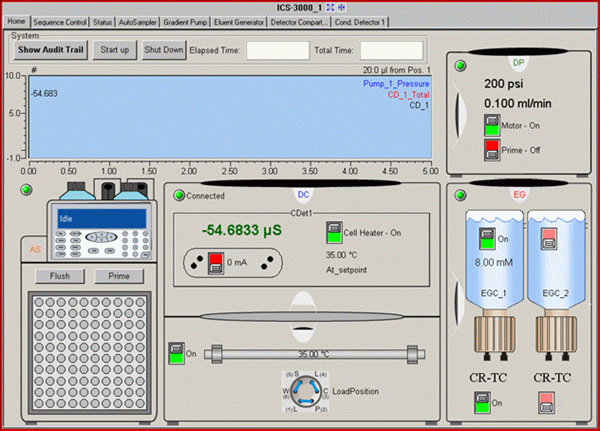Click the LoadPosition label
The image size is (600, 431).
click(x=355, y=391)
